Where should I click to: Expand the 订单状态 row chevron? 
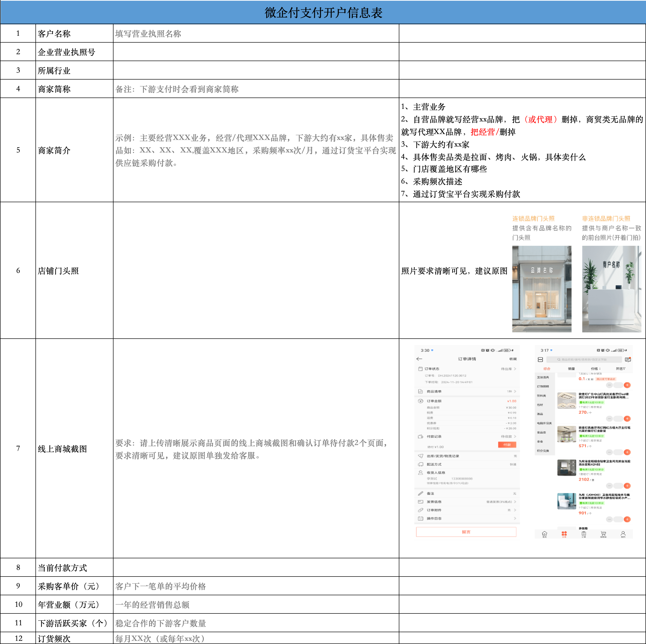pyautogui.click(x=515, y=369)
